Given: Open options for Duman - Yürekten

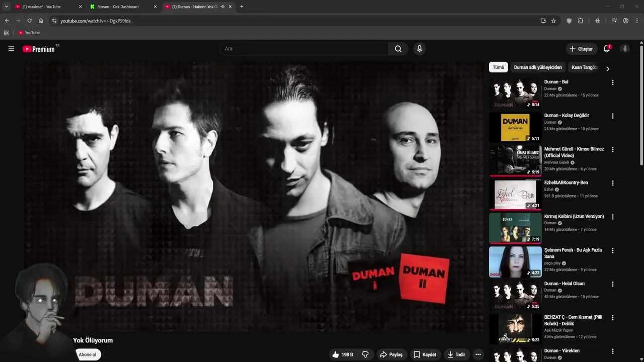Looking at the screenshot, I should click(x=612, y=351).
